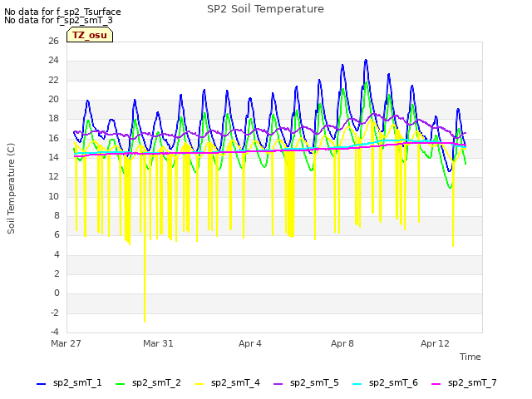Toggle the sp2_smT_1 legend entry
Screen dimensions: 532x399
pos(69,382)
